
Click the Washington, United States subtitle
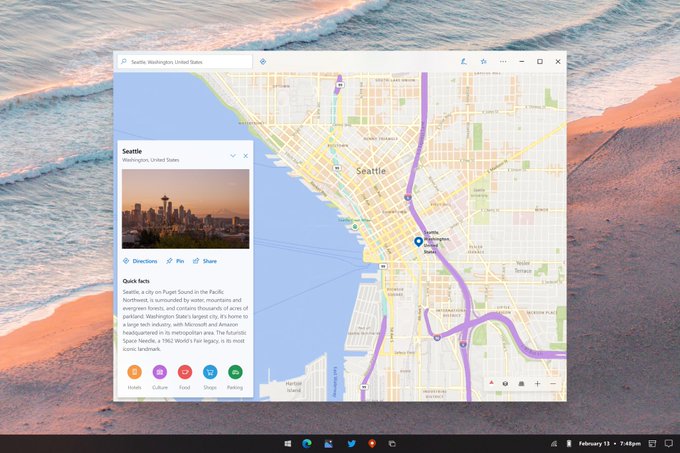[x=150, y=160]
